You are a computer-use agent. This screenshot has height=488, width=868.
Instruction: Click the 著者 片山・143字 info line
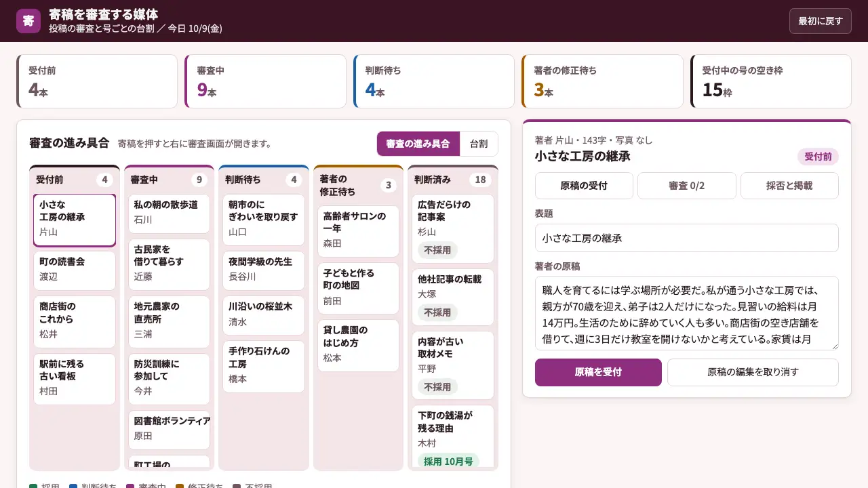click(x=594, y=140)
